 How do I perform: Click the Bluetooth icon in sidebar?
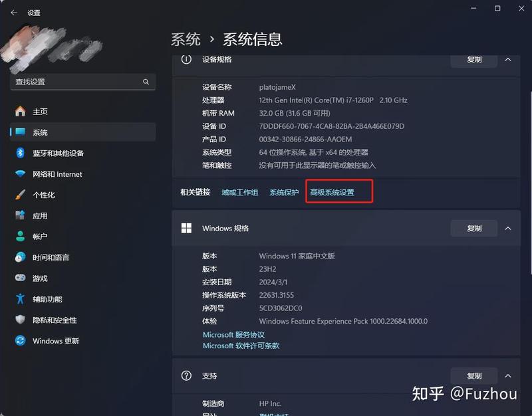click(x=21, y=153)
